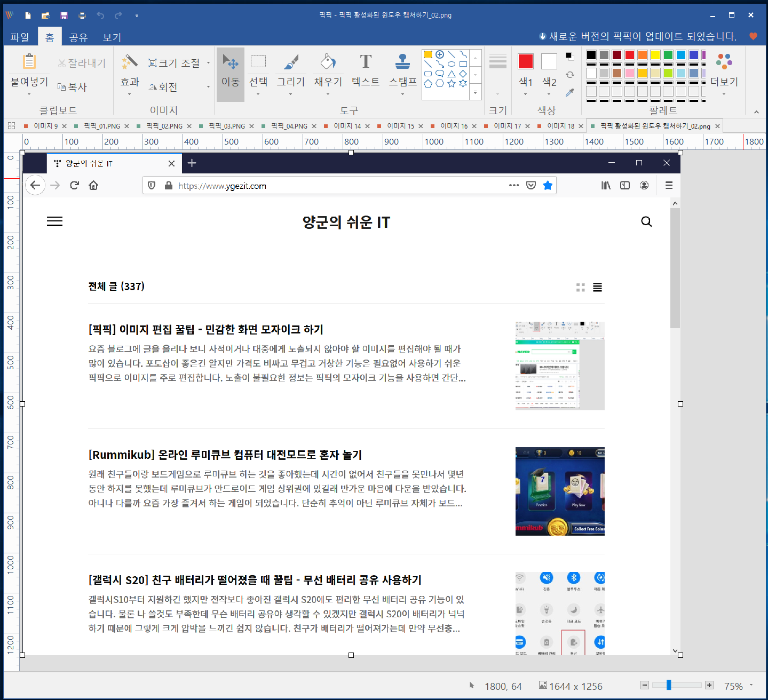Select the 텍스트 (Text) tool
The width and height of the screenshot is (768, 700).
coord(366,70)
